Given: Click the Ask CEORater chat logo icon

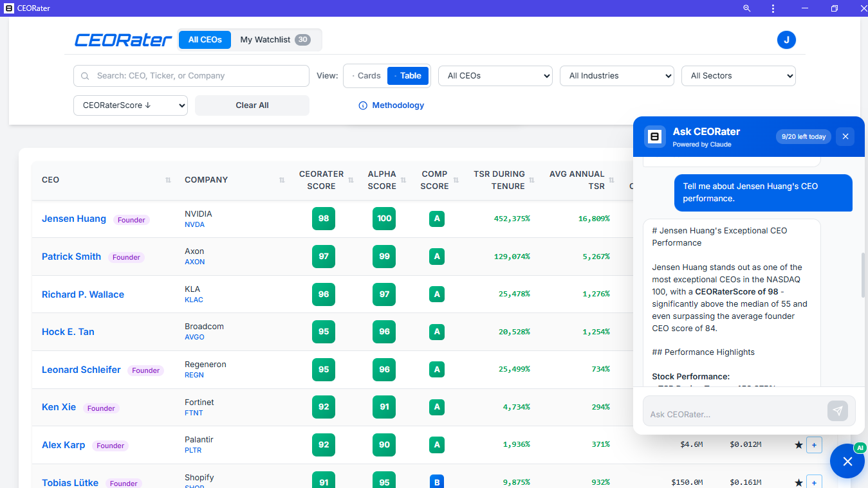Looking at the screenshot, I should [x=655, y=136].
